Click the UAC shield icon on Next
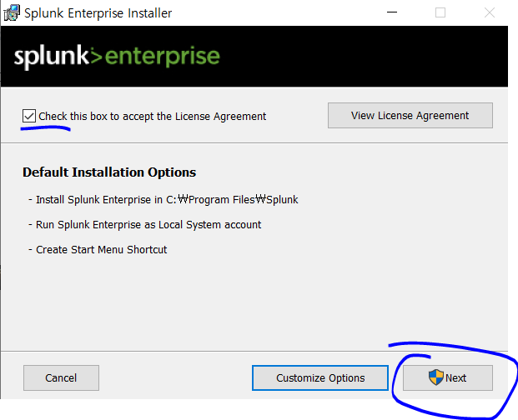Screen dimensions: 518x420 pos(435,377)
